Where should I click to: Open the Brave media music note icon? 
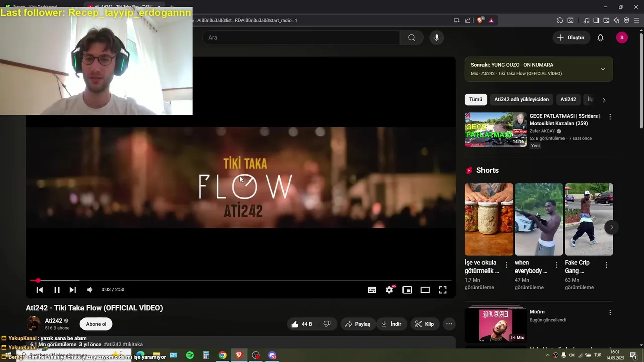(x=586, y=20)
